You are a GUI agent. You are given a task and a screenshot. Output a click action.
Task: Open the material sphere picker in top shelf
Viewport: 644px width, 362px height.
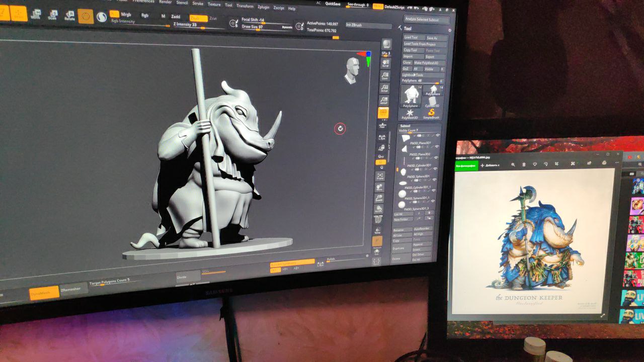pos(102,17)
